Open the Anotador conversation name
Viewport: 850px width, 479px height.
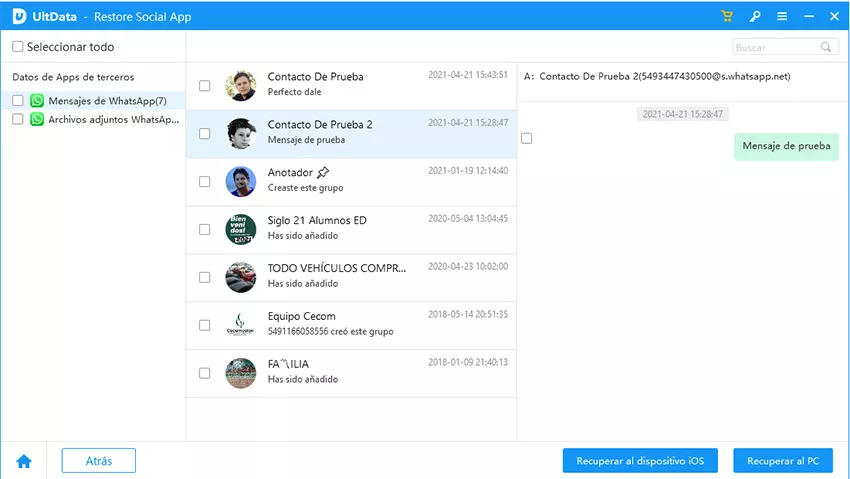(x=290, y=172)
